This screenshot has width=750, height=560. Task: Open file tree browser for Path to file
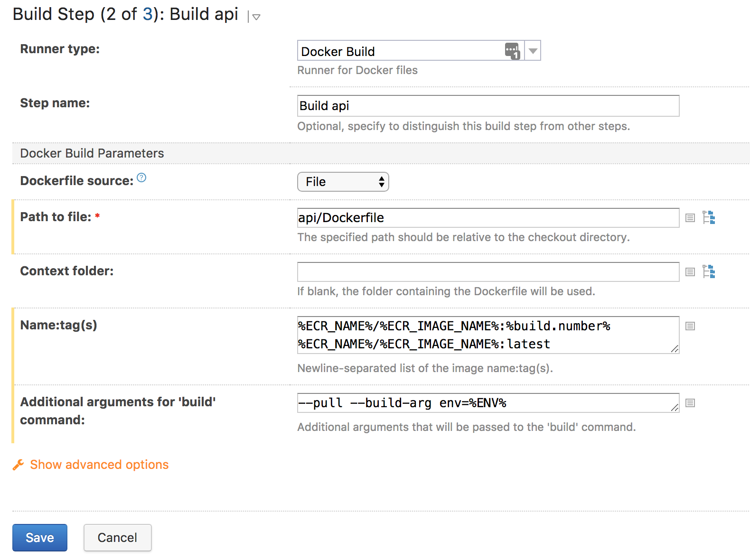[x=709, y=217]
